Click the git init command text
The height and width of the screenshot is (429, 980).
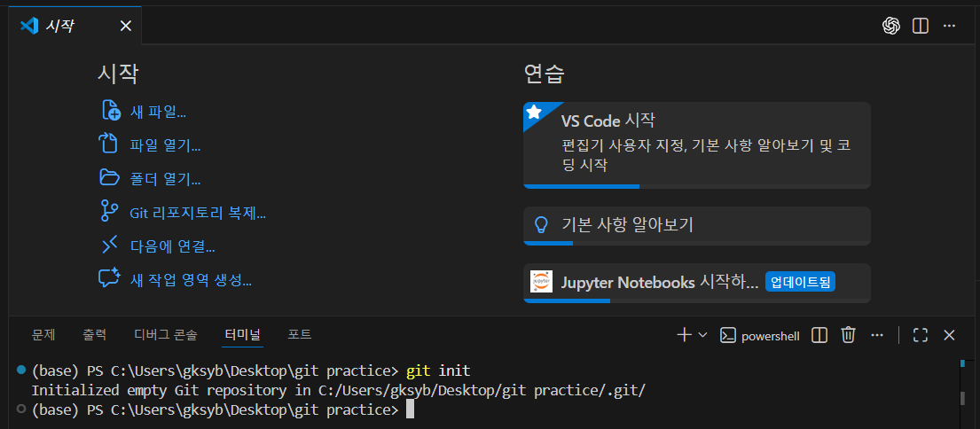point(438,370)
